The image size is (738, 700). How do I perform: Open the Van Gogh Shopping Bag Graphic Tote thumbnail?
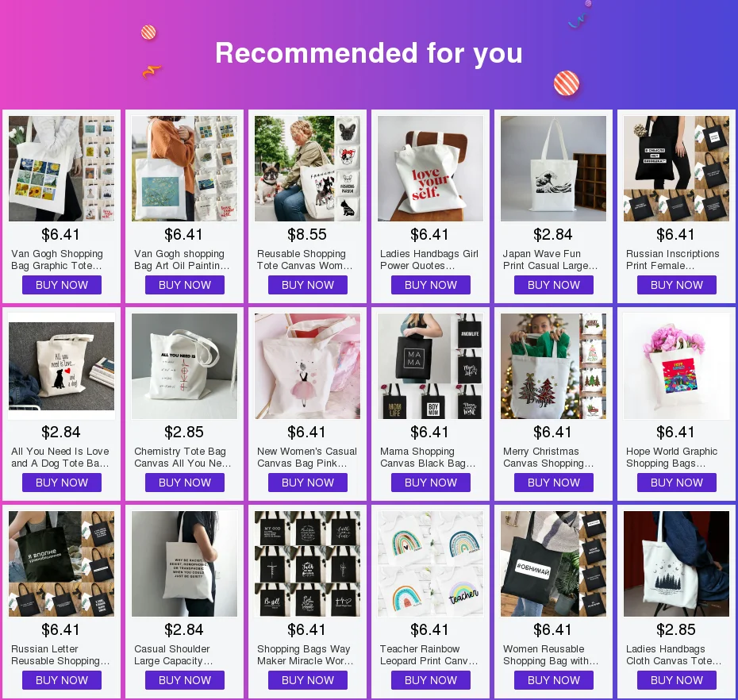tap(61, 168)
